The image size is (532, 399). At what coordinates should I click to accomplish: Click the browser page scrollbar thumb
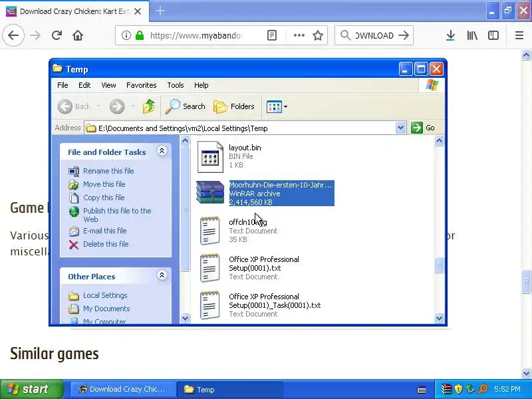tap(526, 281)
